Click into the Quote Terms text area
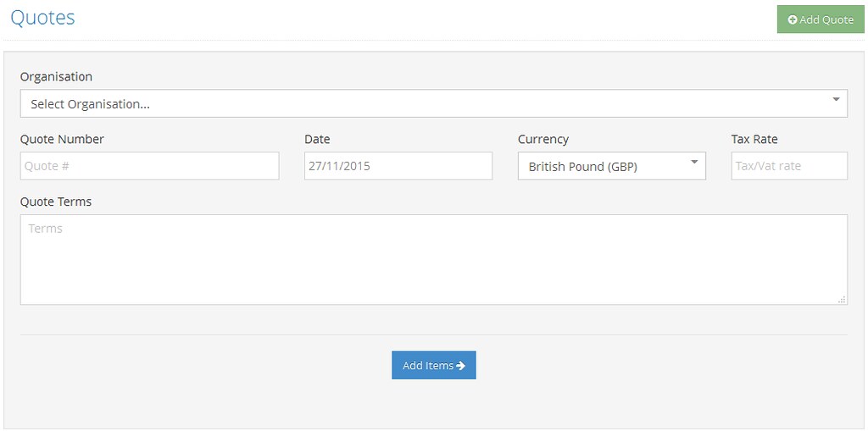 (433, 259)
